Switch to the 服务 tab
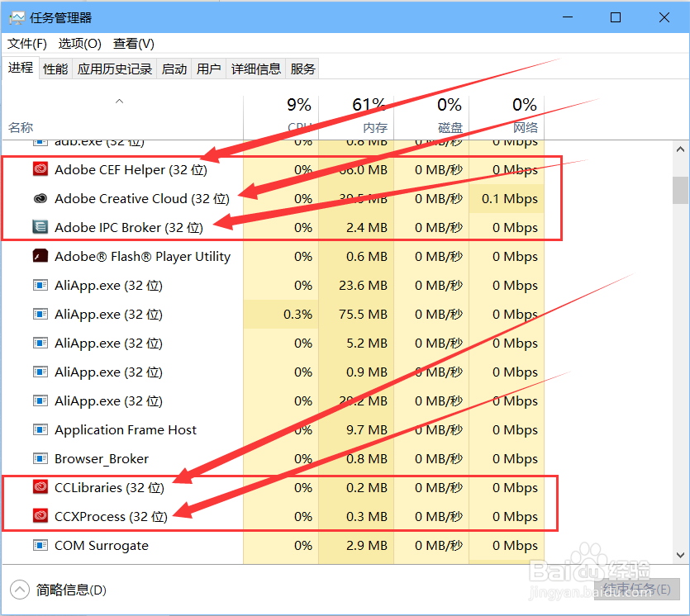Viewport: 690px width, 616px height. point(302,69)
